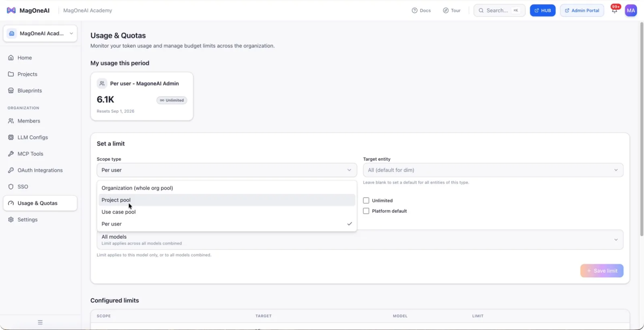Viewport: 644px width, 330px height.
Task: Click the Projects folder icon
Action: pyautogui.click(x=11, y=74)
